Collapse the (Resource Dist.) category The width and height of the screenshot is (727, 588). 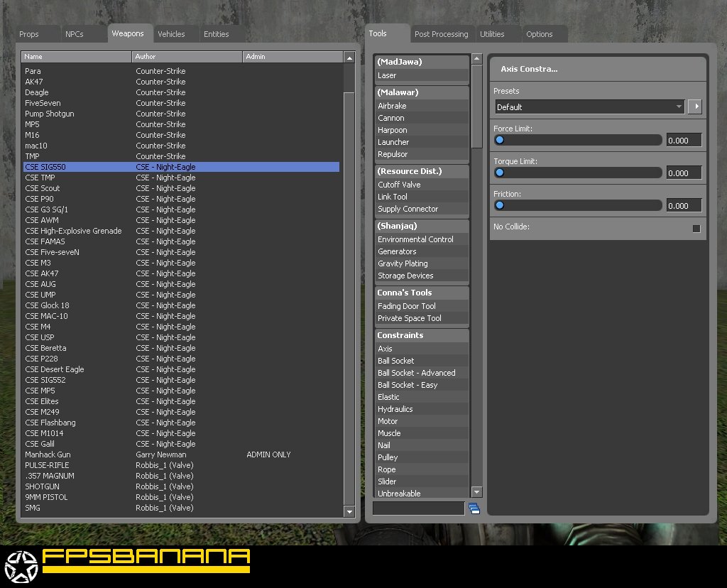pos(422,171)
